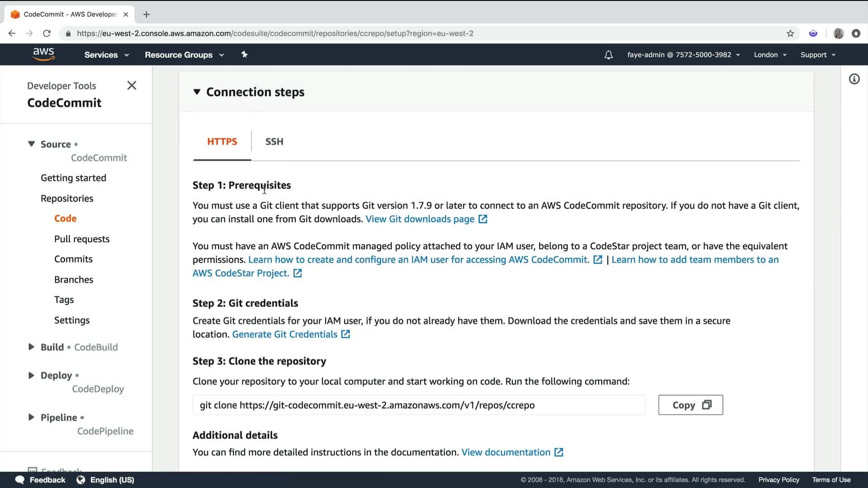Open the Services dropdown menu

(x=106, y=55)
